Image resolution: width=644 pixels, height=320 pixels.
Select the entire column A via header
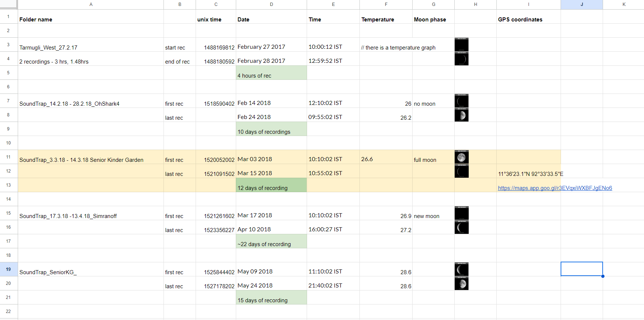[91, 4]
